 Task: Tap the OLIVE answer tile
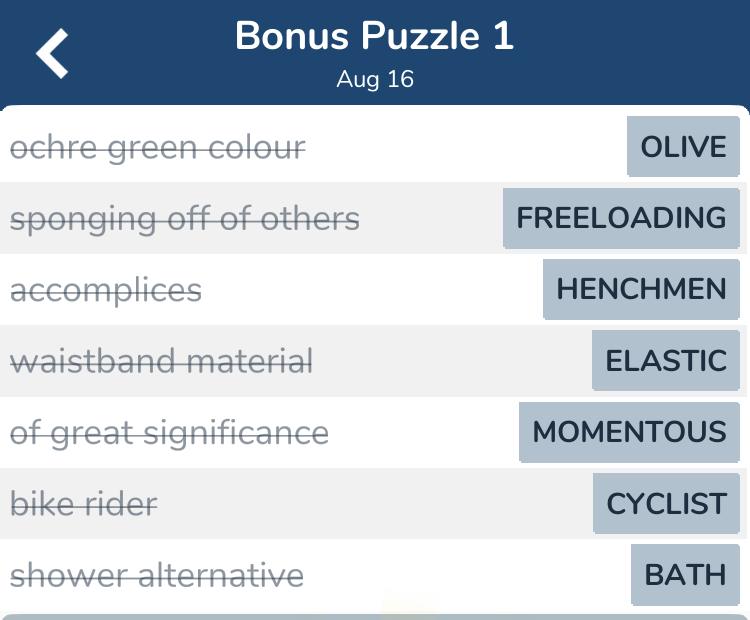[x=683, y=146]
